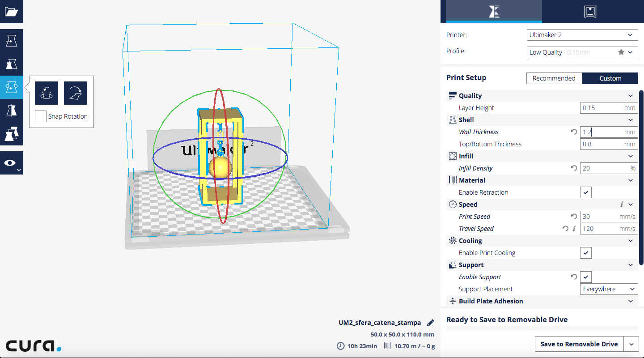Click the Infill category icon

coord(452,156)
